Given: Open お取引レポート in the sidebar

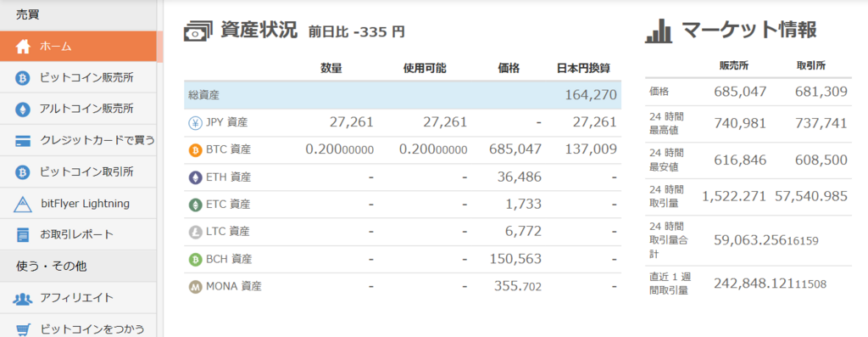Looking at the screenshot, I should point(78,235).
